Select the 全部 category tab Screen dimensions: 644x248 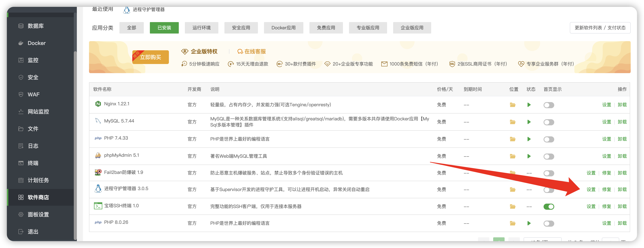(x=131, y=28)
